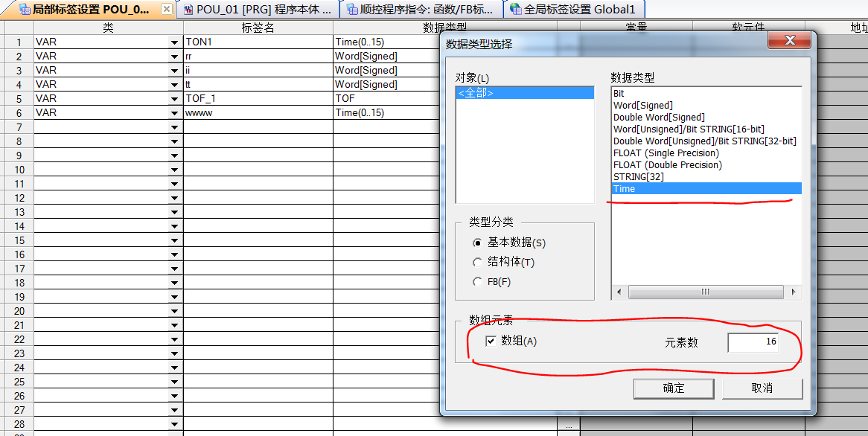Toggle the 数组(A) checkbox

[491, 342]
